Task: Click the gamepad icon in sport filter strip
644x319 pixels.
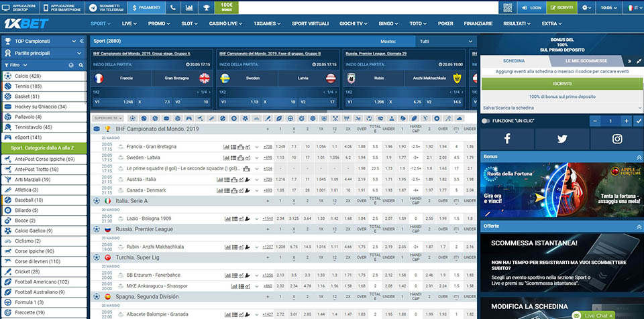Action: click(189, 118)
